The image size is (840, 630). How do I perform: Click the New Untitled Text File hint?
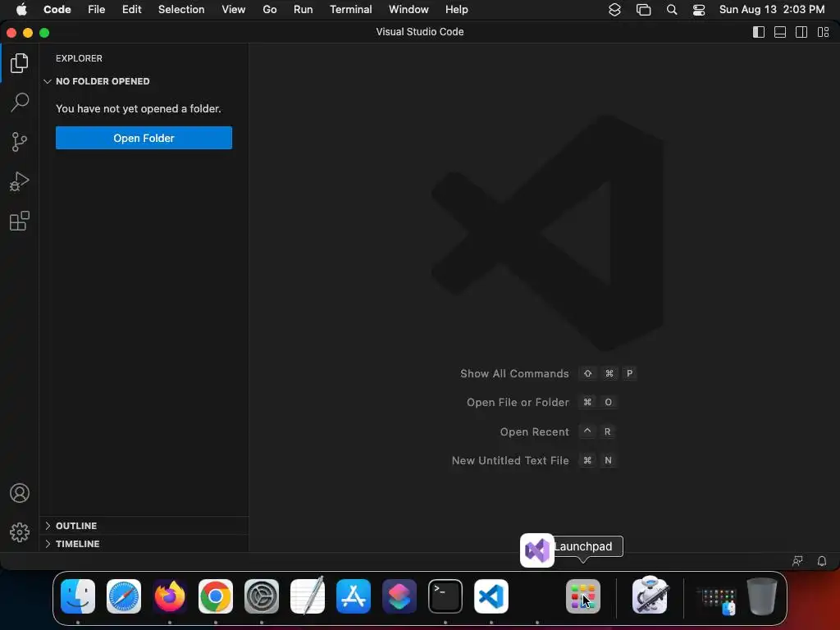[x=534, y=461]
